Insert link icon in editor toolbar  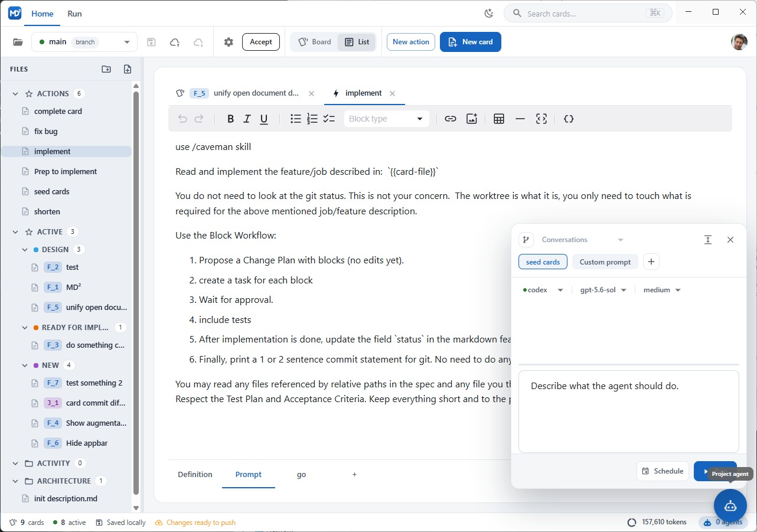451,119
